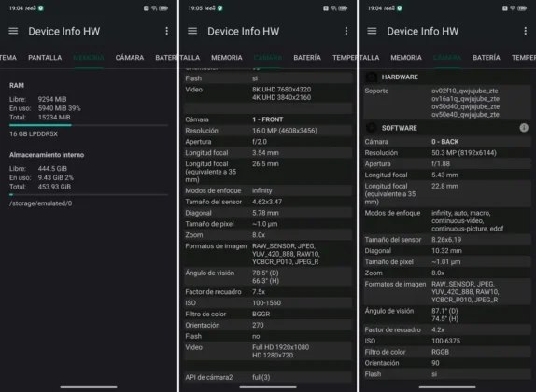Screen dimensions: 536x392
Task: Open the hamburger menu in right screen
Action: (x=372, y=31)
